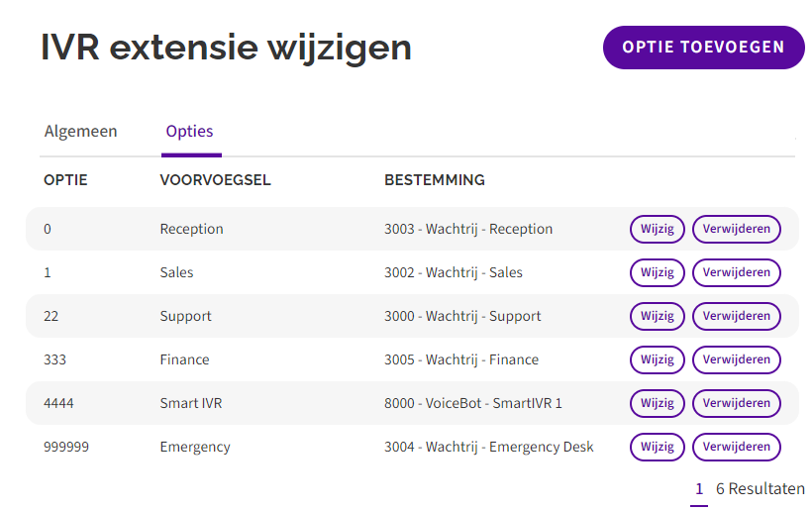The image size is (812, 510).
Task: Click Verwijderen on the Support row
Action: (x=736, y=316)
